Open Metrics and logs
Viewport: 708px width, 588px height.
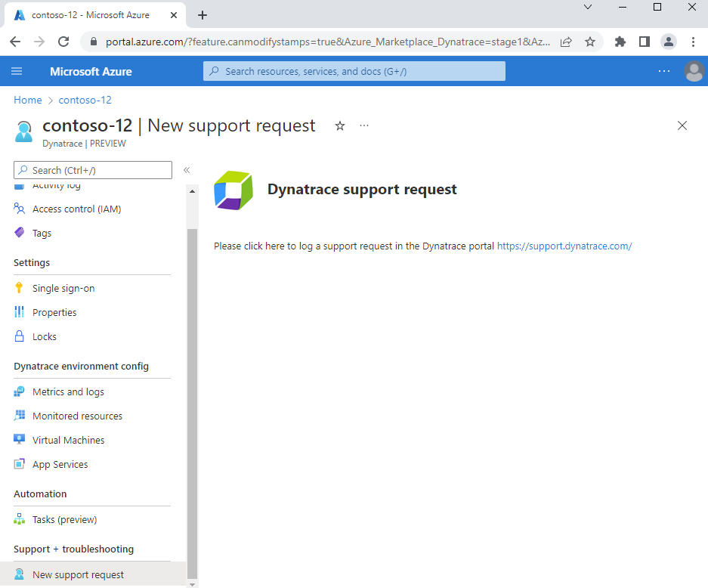(x=68, y=392)
